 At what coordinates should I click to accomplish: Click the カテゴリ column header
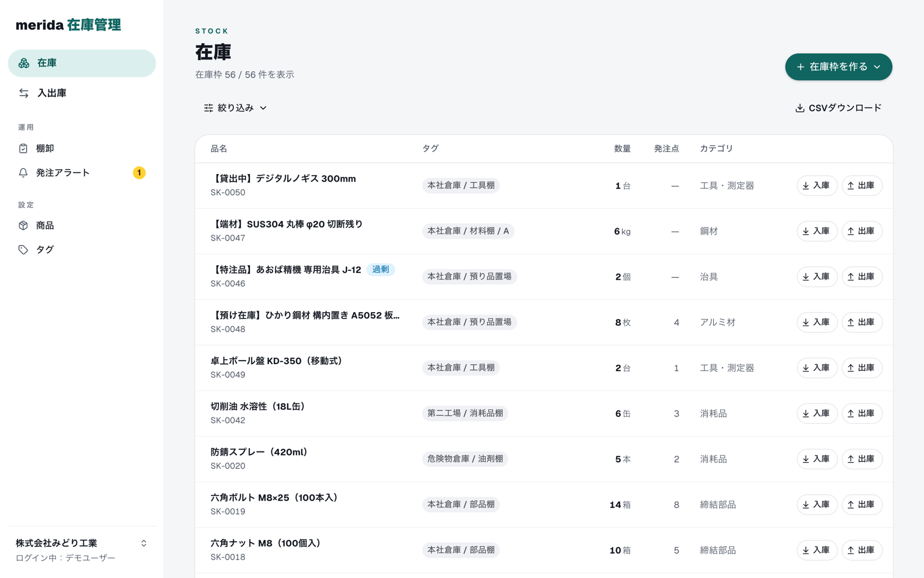tap(716, 149)
